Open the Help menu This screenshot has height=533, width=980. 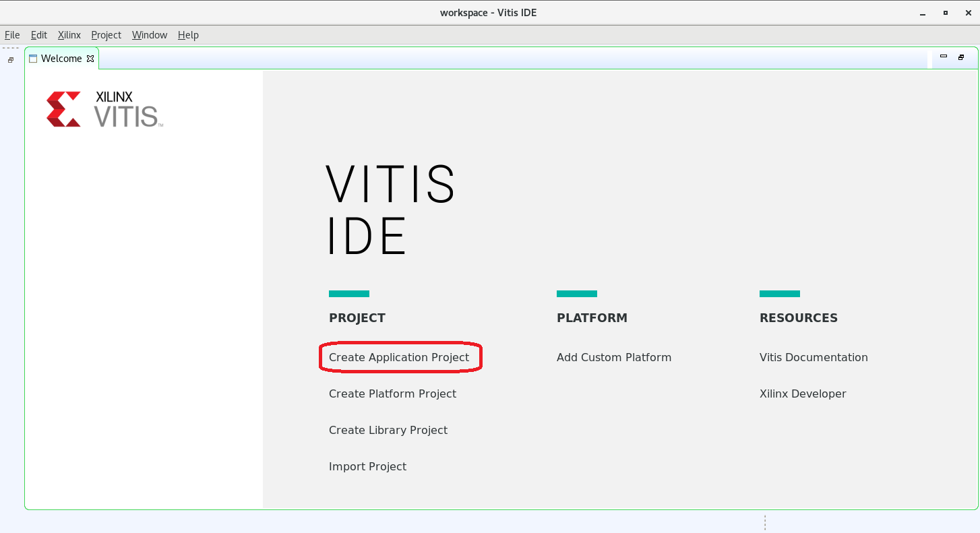click(x=188, y=35)
